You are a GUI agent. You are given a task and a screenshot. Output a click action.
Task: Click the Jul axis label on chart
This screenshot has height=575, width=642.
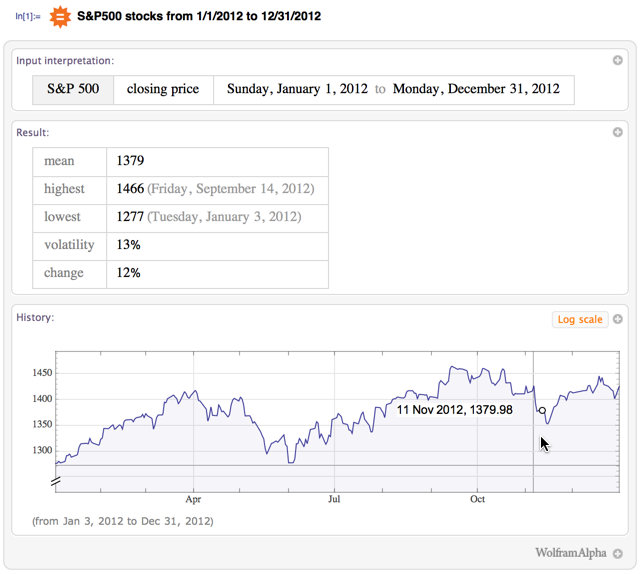(334, 499)
